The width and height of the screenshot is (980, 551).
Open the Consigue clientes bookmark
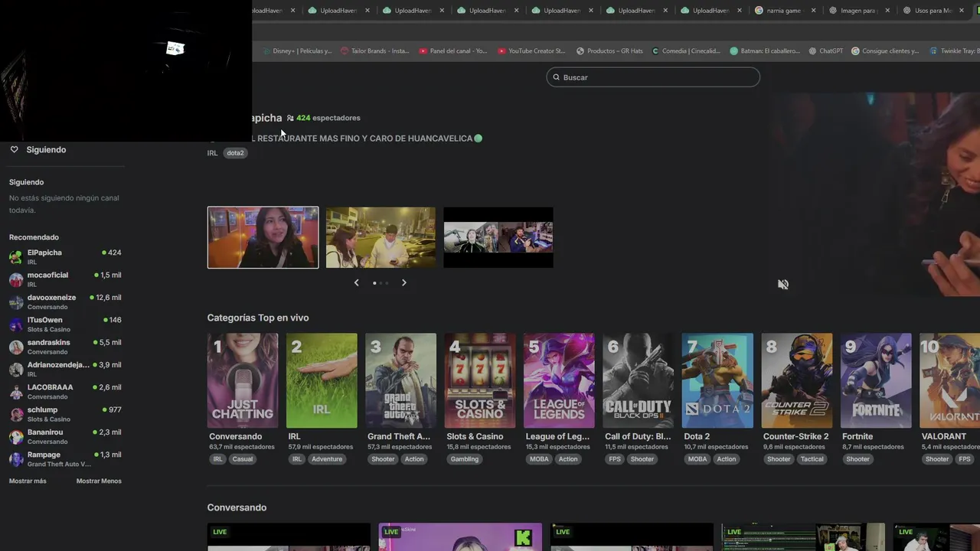pos(885,51)
